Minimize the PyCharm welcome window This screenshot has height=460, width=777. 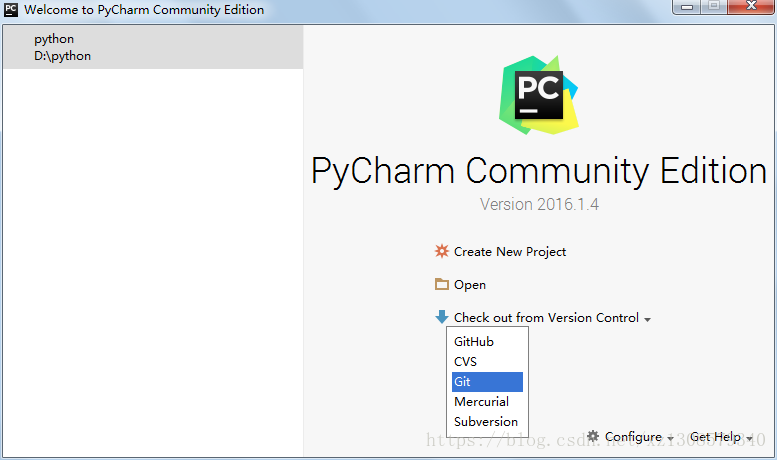[687, 7]
